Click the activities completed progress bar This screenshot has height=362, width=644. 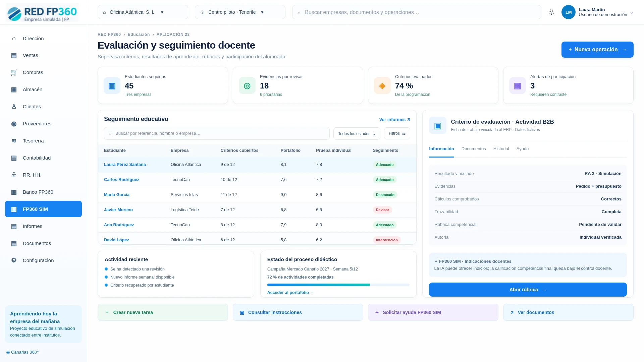point(338,285)
